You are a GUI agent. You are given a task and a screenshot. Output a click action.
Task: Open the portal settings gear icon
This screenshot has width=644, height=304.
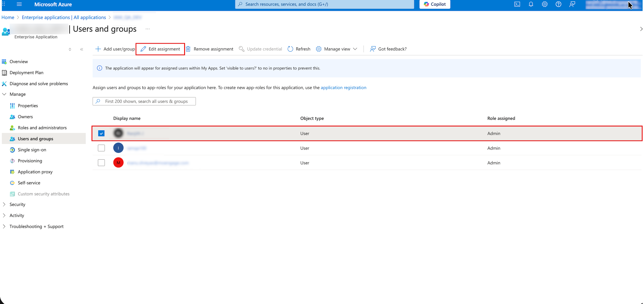coord(544,4)
